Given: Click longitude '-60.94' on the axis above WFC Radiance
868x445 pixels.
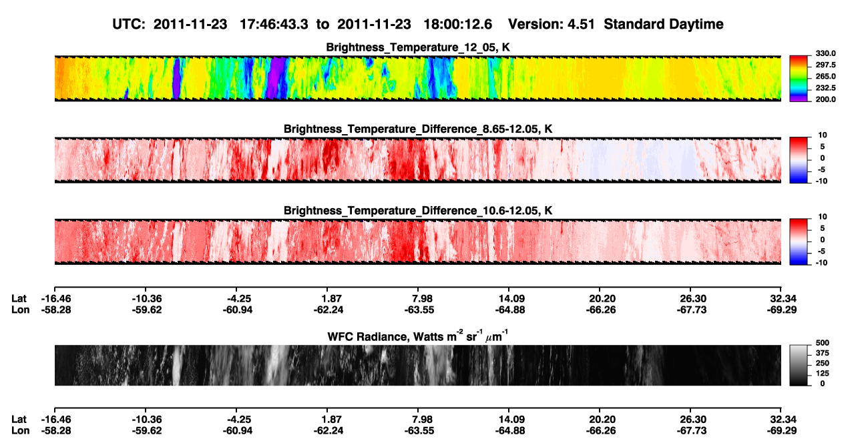Looking at the screenshot, I should click(x=239, y=310).
